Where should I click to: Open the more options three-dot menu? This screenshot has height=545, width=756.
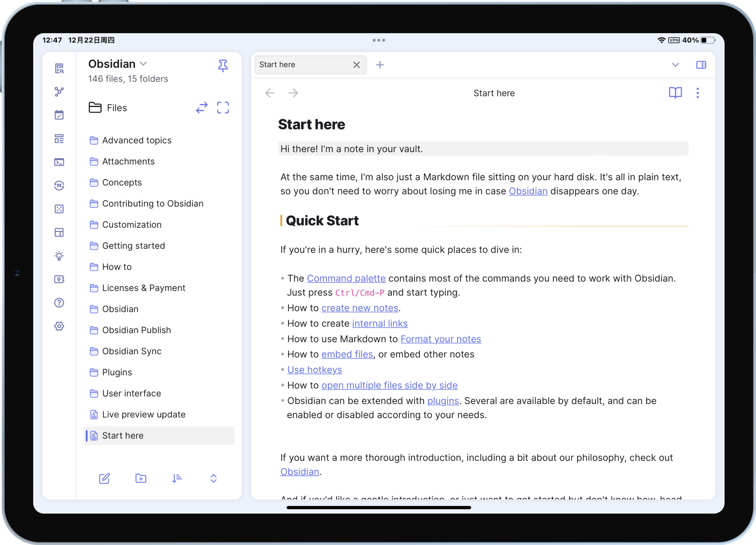697,93
